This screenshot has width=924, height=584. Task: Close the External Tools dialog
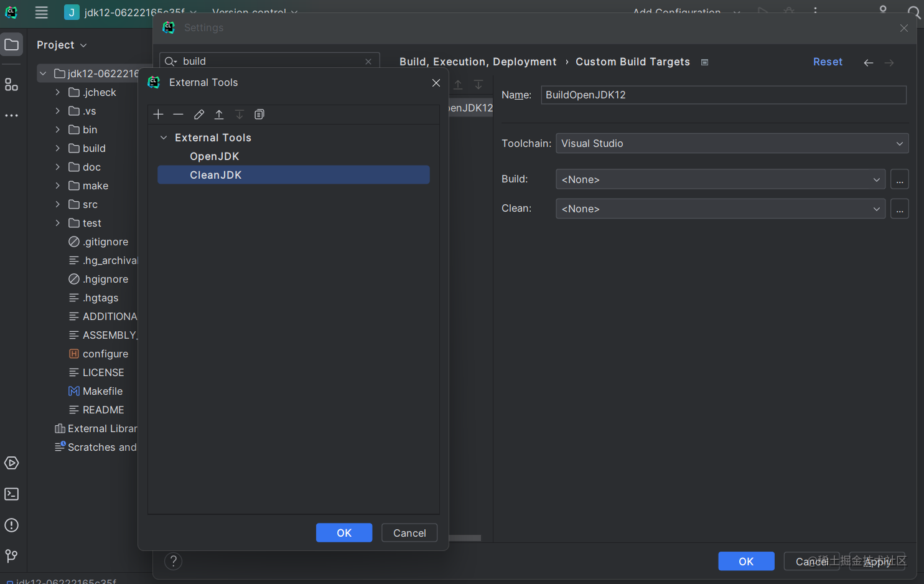pos(436,83)
